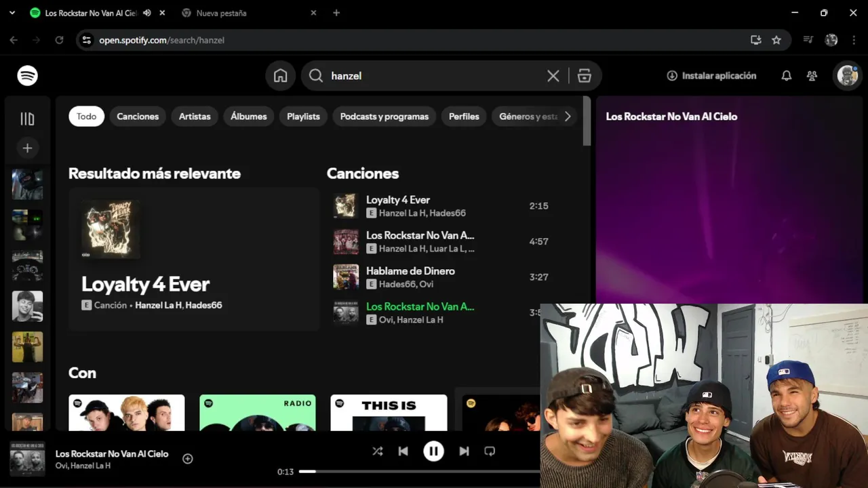Click the search input field with hanzel
The width and height of the screenshot is (868, 488).
point(434,76)
